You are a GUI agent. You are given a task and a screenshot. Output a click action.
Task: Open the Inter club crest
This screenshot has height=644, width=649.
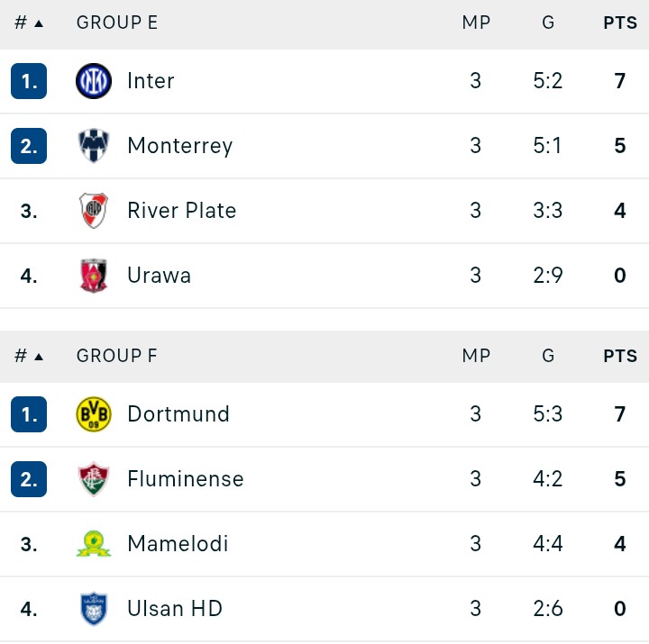(94, 81)
